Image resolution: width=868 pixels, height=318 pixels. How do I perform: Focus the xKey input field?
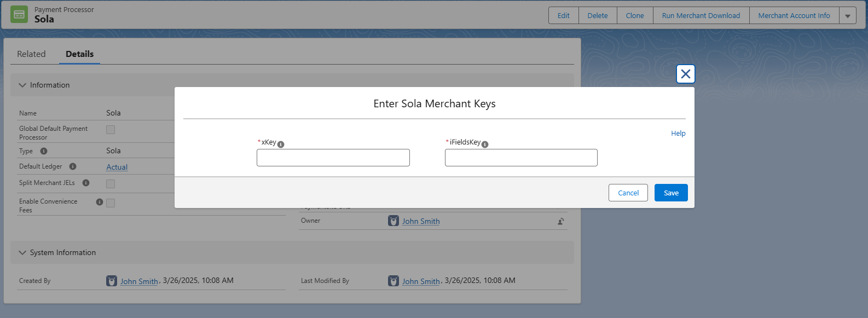[x=333, y=158]
